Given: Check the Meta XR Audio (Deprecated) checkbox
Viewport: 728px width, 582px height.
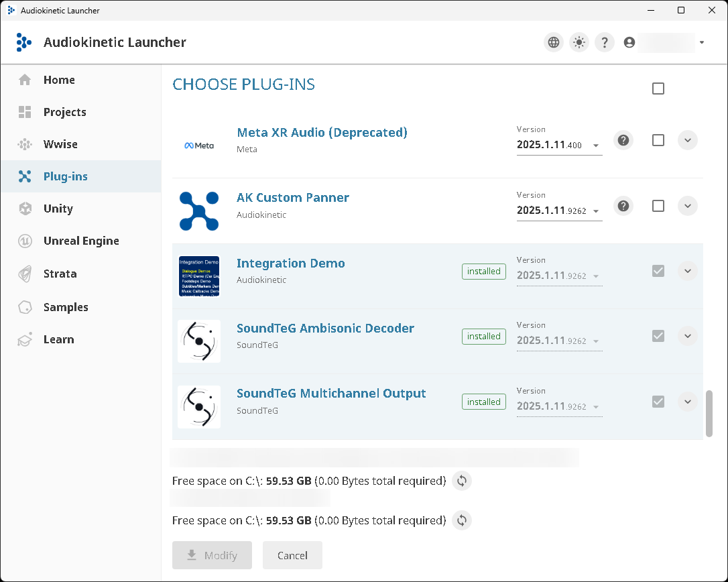Looking at the screenshot, I should (658, 140).
